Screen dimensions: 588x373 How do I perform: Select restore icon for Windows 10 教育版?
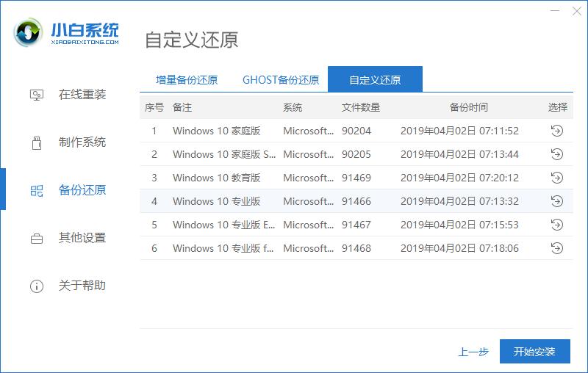[x=557, y=178]
